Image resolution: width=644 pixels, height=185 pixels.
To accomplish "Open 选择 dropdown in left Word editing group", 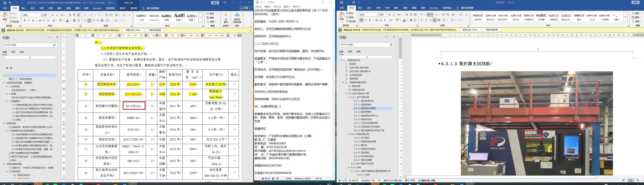I will (212, 21).
